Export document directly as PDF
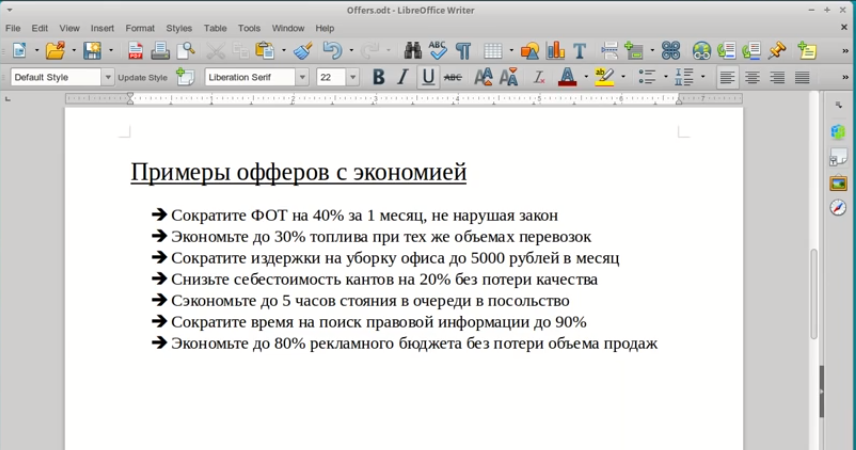This screenshot has height=450, width=856. [135, 51]
